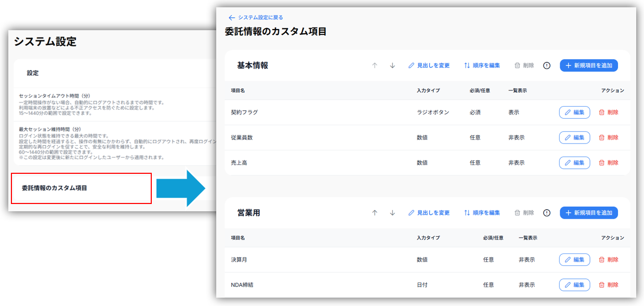Move 営業用 section up with arrow
Image resolution: width=644 pixels, height=306 pixels.
click(374, 213)
